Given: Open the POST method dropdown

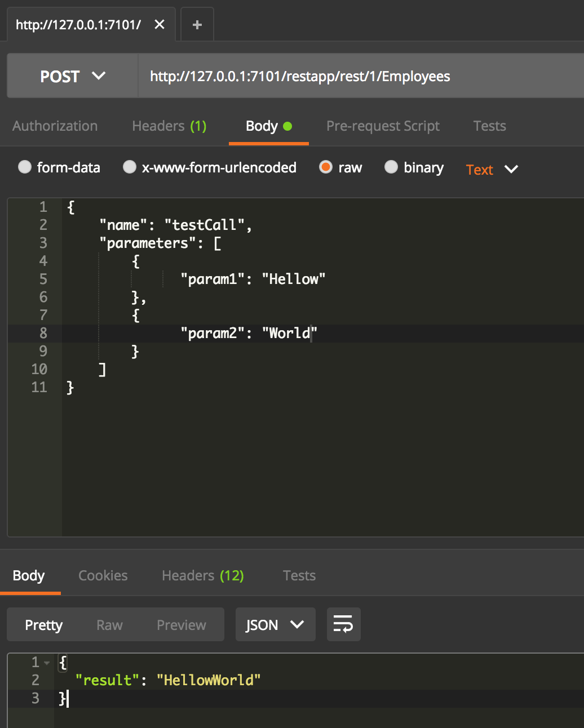Looking at the screenshot, I should click(x=72, y=76).
